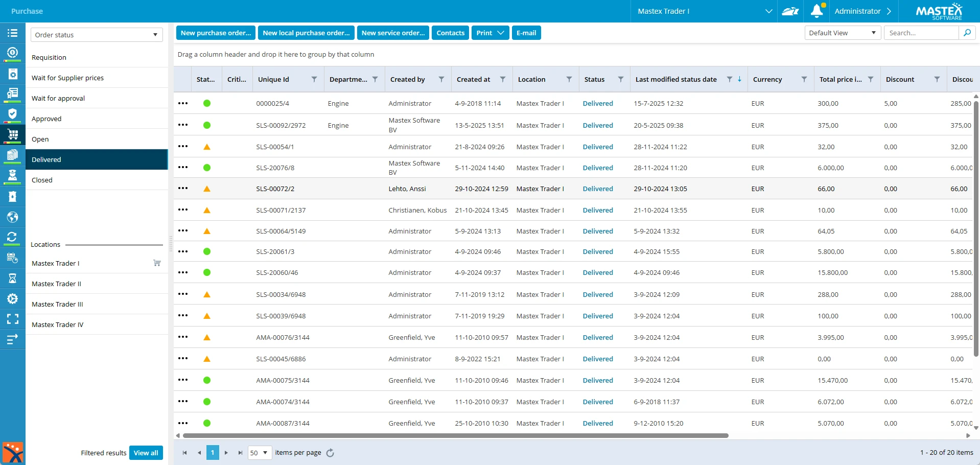Screen dimensions: 980x465
Task: Expand sidebar using lines-arrow icon
Action: pos(12,339)
